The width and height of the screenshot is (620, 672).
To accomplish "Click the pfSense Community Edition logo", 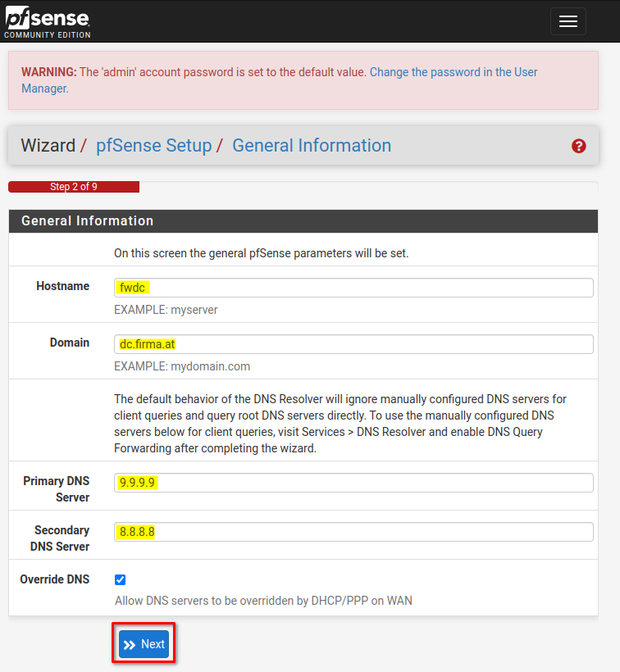I will (x=48, y=23).
